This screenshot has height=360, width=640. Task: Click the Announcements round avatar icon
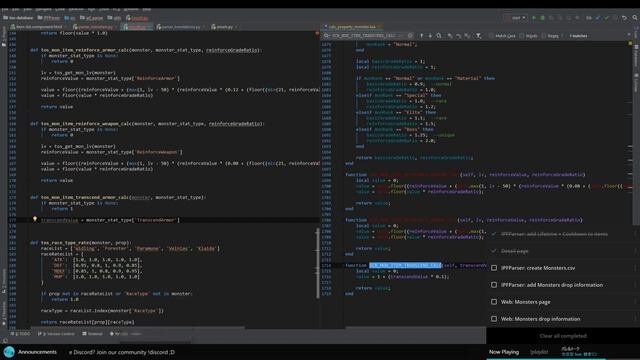click(x=9, y=352)
